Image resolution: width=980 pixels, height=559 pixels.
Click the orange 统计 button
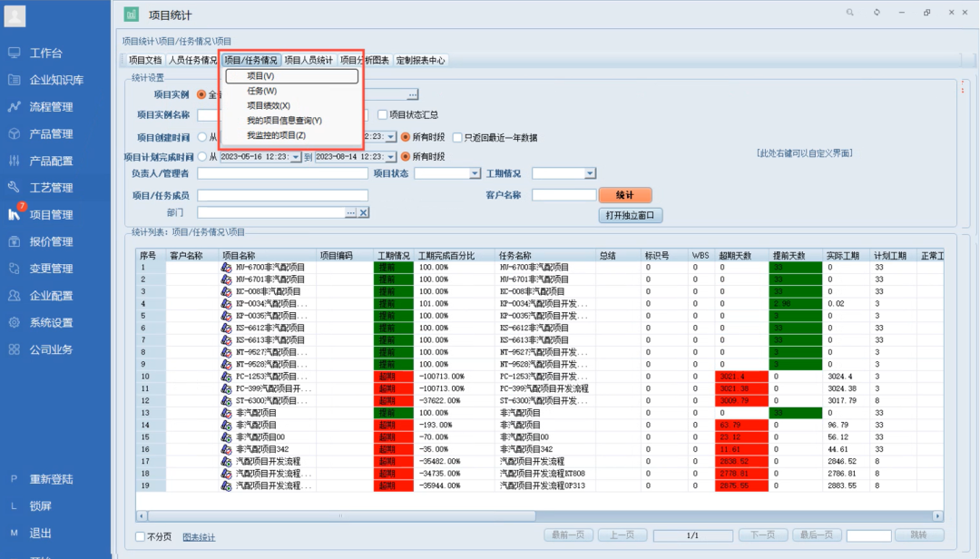(x=626, y=194)
